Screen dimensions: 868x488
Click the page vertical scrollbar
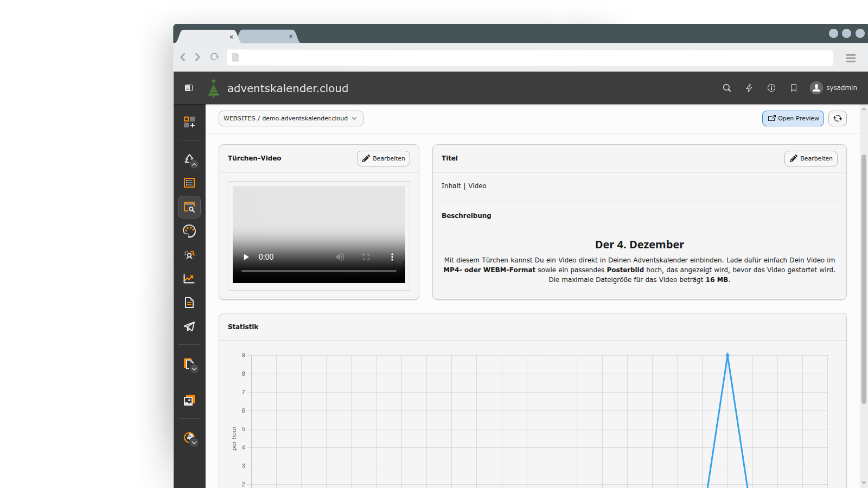coord(864,279)
